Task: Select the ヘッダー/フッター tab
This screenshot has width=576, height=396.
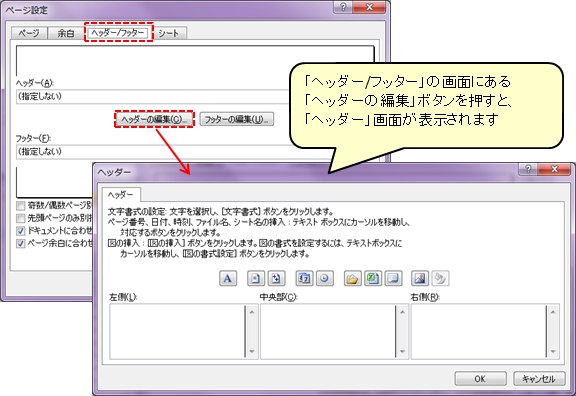Action: coord(118,32)
